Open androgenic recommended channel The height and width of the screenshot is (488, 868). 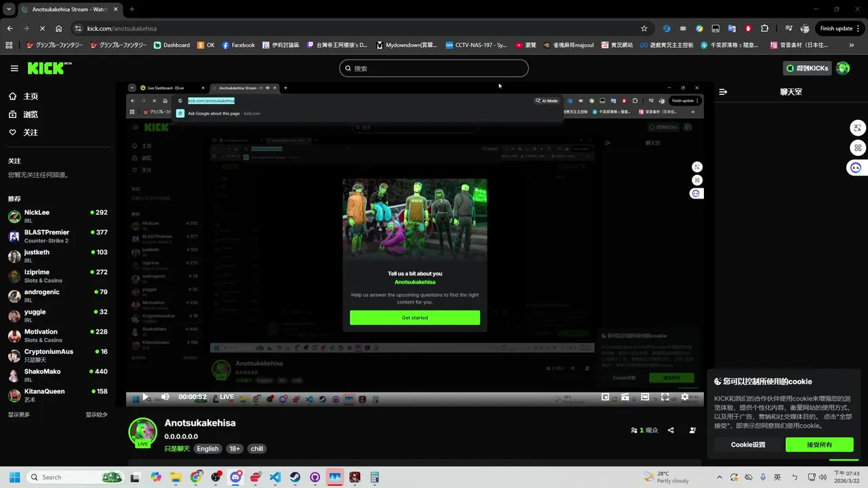(58, 296)
